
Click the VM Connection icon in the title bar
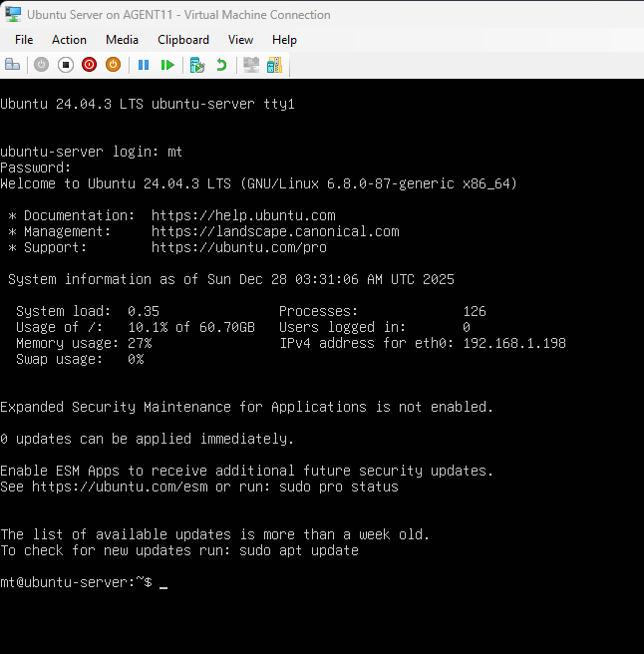pos(14,15)
